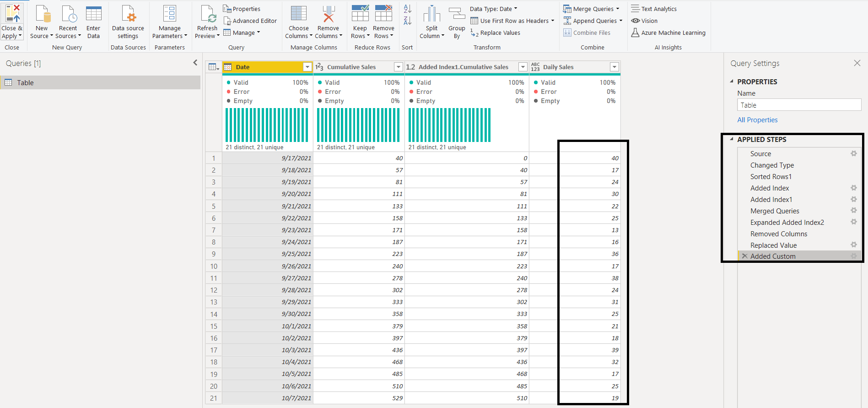Open the All Properties link
Viewport: 868px width, 408px height.
[757, 120]
